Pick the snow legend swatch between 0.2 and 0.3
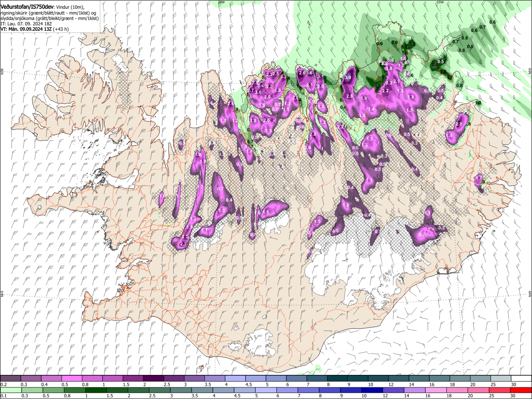The image size is (532, 399). point(10,379)
